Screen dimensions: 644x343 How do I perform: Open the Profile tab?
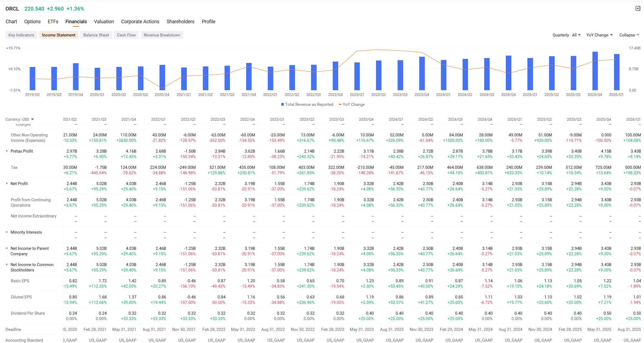pos(209,22)
